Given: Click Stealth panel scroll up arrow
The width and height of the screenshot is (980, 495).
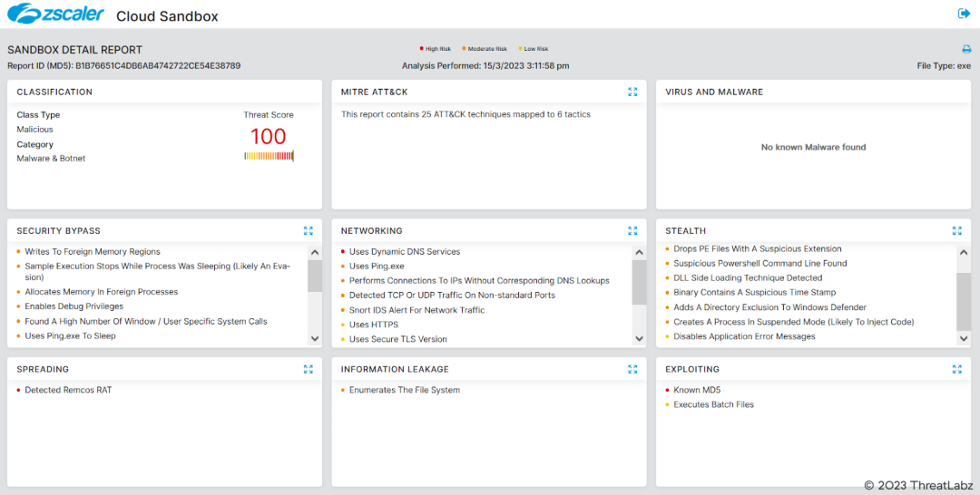Looking at the screenshot, I should pyautogui.click(x=964, y=253).
